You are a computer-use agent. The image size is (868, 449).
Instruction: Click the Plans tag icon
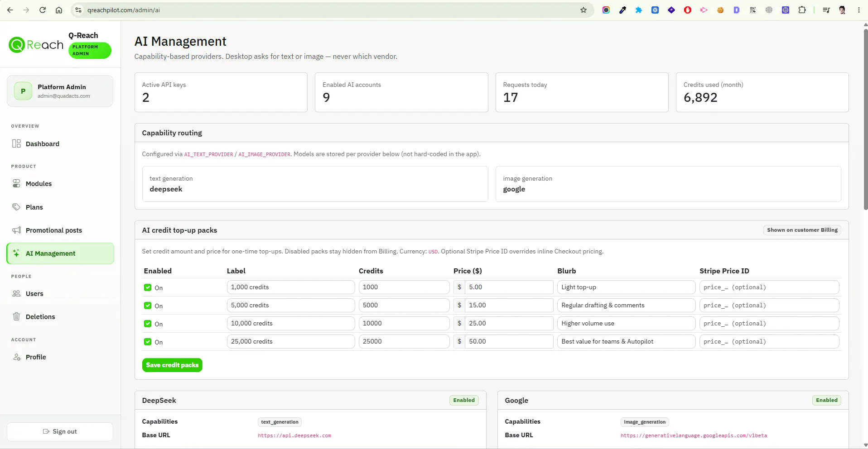coord(16,207)
